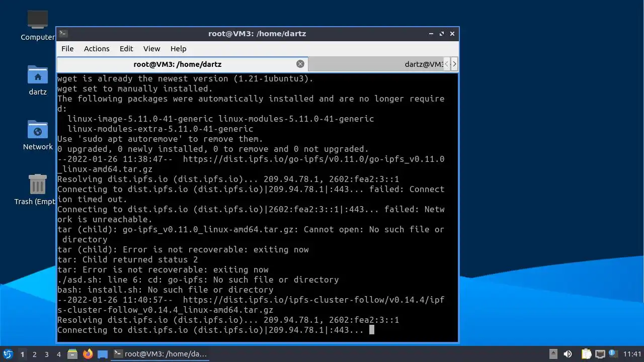Switch to workspace 4

click(x=59, y=354)
